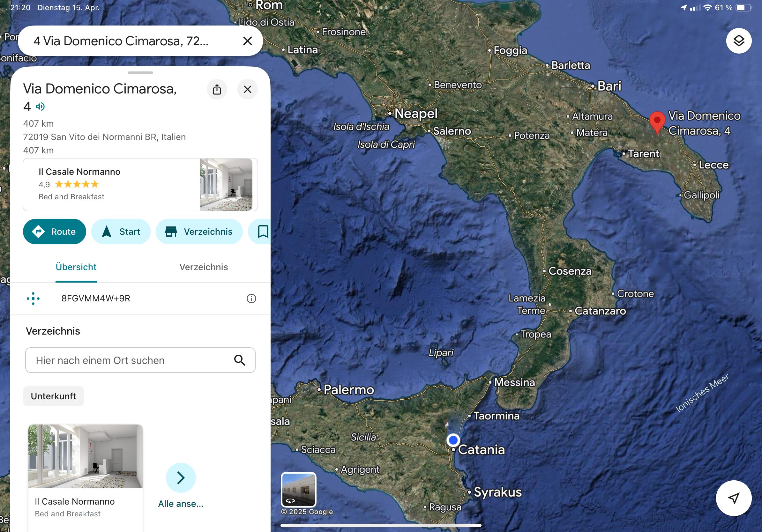Close the Via Domenico Cimarosa place panel

[x=247, y=89]
